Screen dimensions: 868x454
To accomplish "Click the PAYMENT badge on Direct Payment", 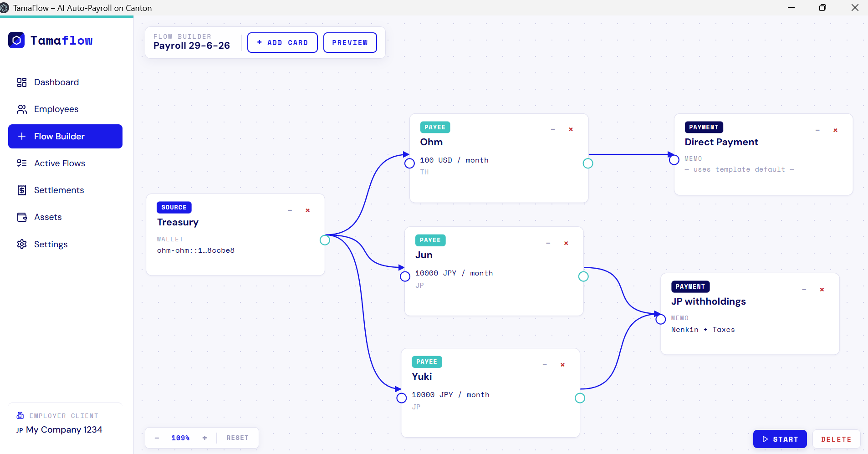I will tap(704, 127).
